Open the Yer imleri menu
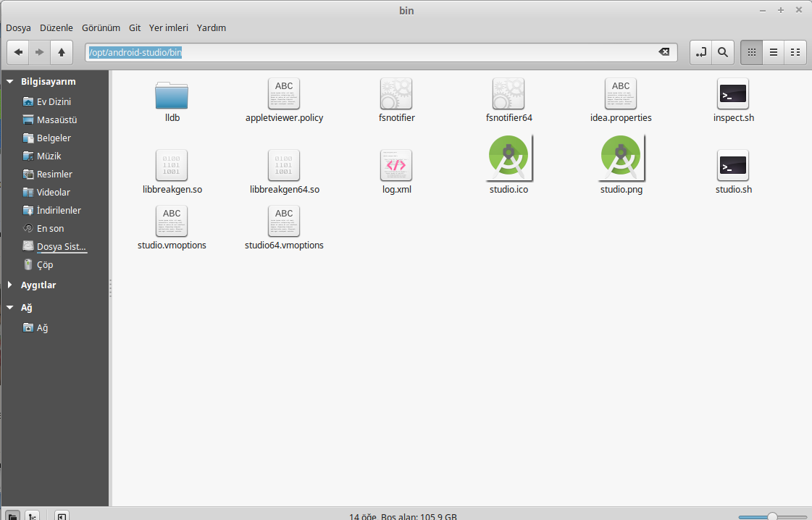 [x=168, y=28]
